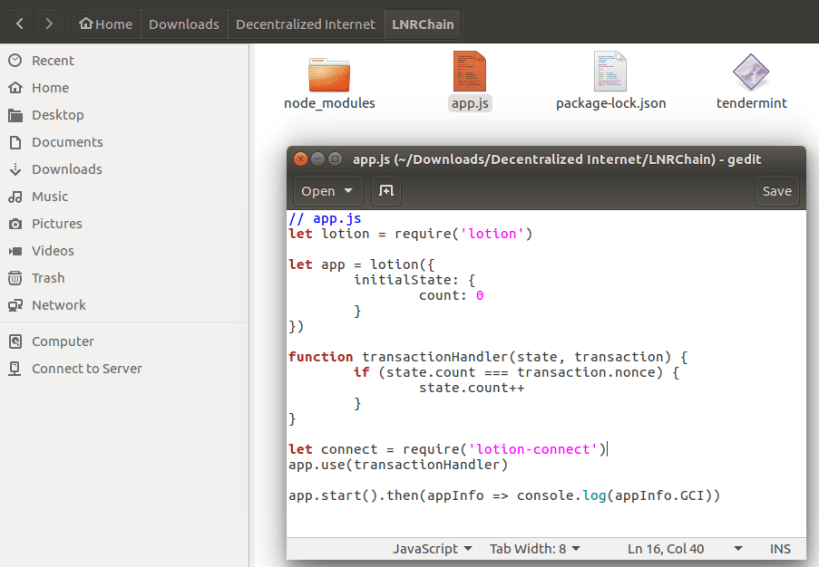
Task: Click the node_modules folder name label
Action: tap(329, 103)
